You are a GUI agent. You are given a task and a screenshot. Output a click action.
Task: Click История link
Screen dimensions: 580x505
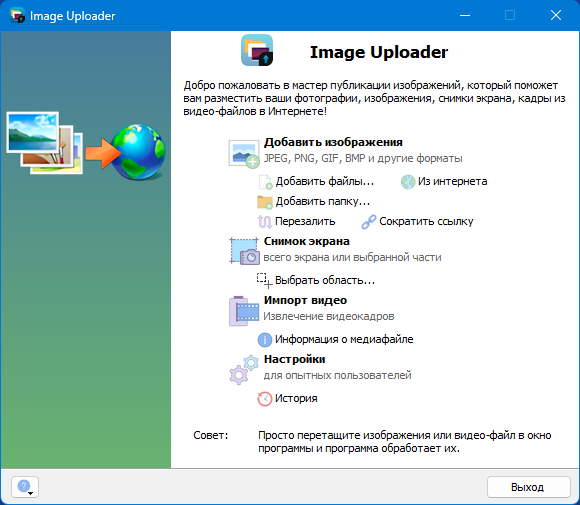[296, 398]
